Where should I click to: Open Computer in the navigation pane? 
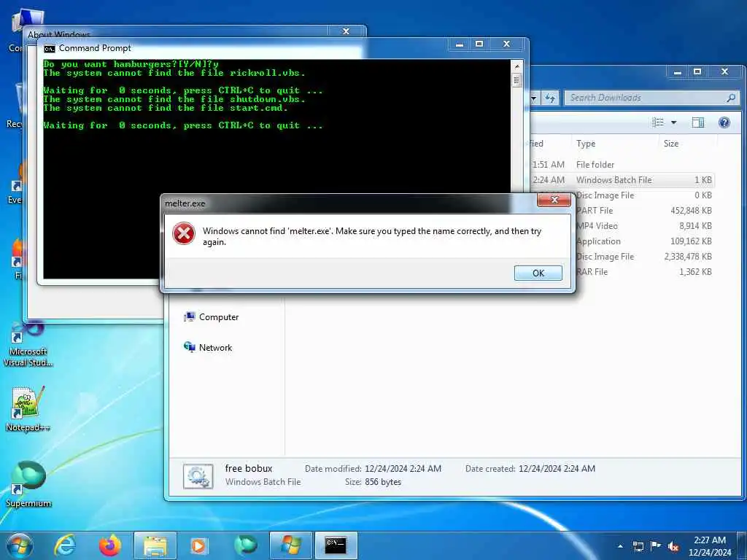212,317
